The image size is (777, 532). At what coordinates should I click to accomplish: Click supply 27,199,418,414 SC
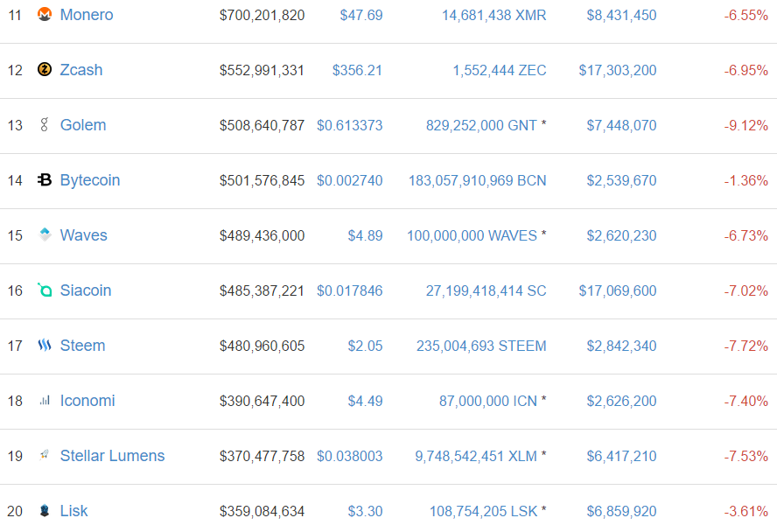tap(486, 290)
